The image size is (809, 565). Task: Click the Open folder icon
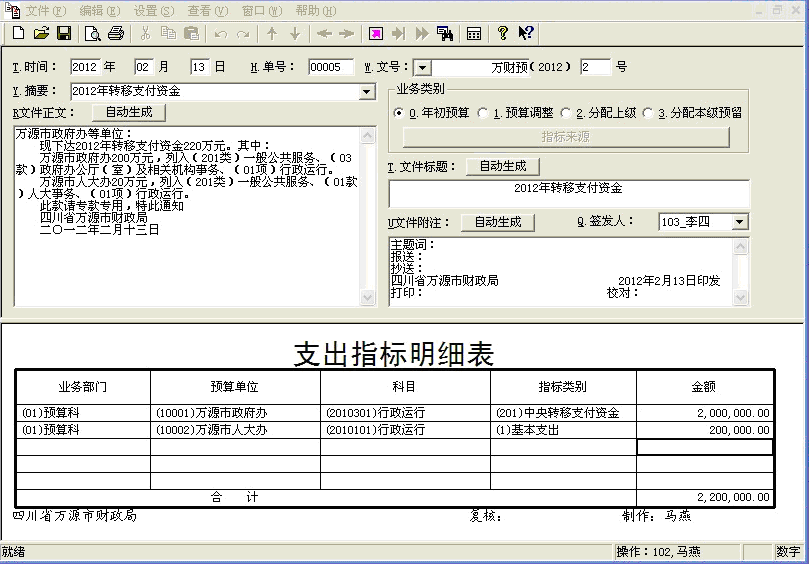click(41, 34)
